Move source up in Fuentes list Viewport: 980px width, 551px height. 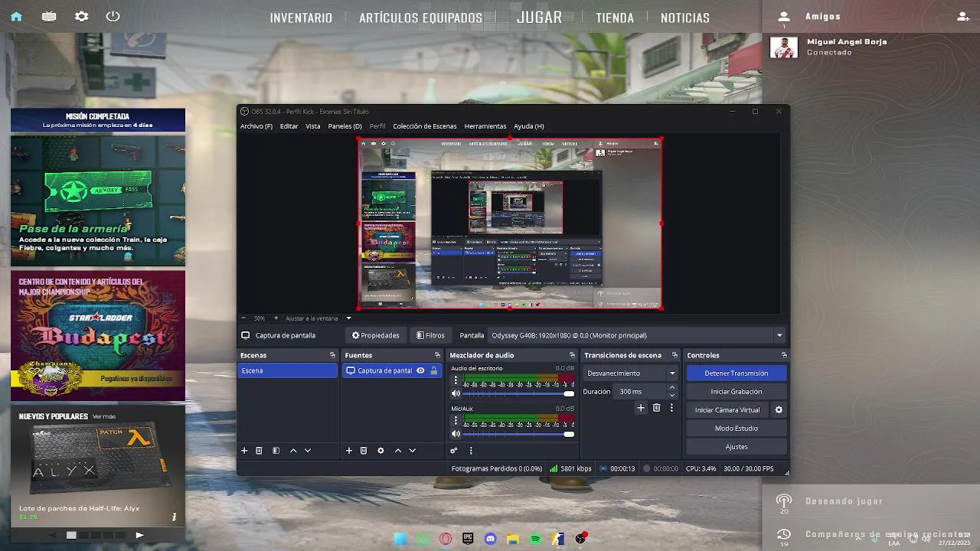[397, 451]
